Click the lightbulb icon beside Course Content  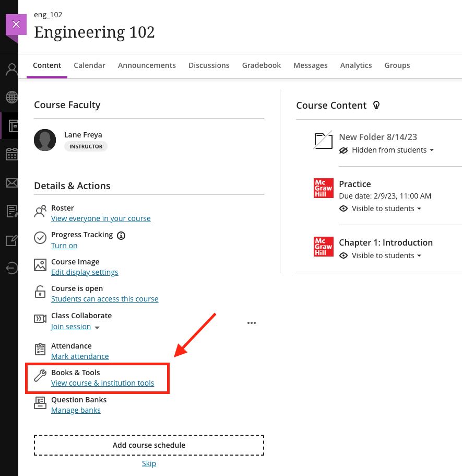pos(376,105)
